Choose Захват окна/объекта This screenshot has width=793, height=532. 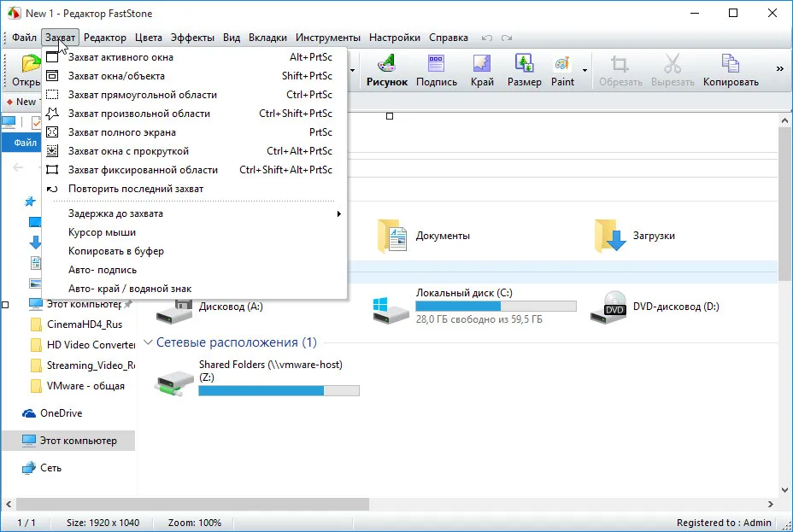pyautogui.click(x=194, y=76)
